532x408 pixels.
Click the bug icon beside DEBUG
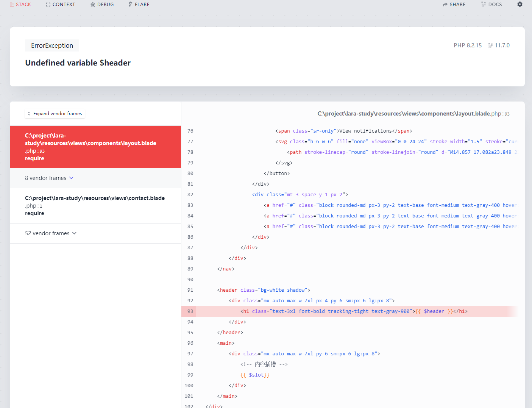pos(93,5)
